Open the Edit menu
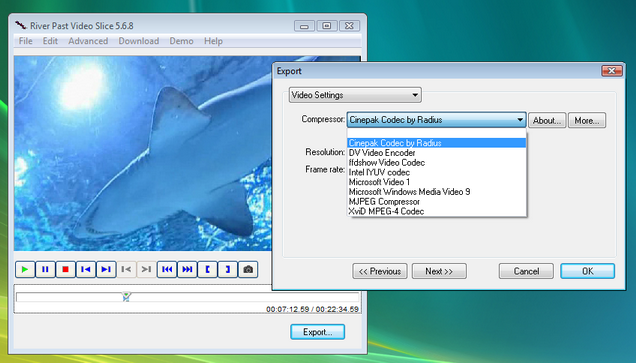Image resolution: width=636 pixels, height=363 pixels. 50,41
